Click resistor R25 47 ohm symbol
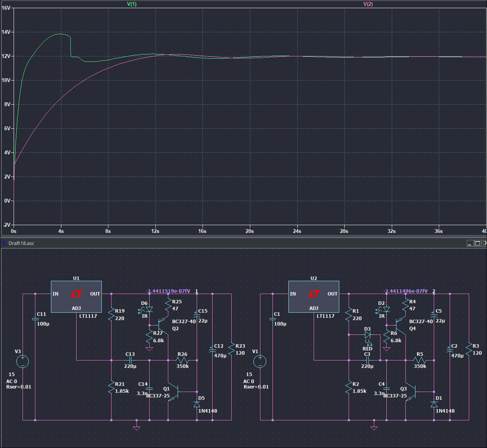This screenshot has width=487, height=448. click(168, 305)
